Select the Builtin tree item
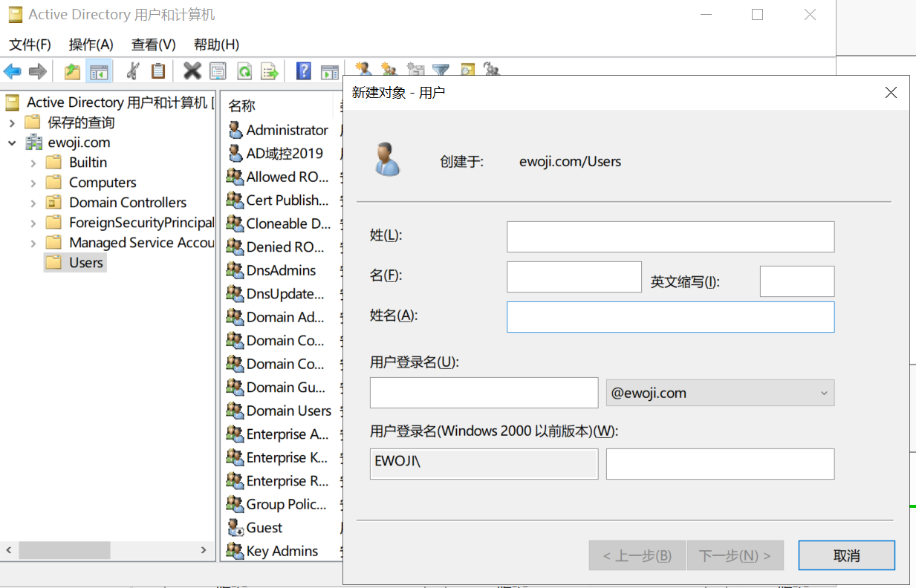 [x=88, y=163]
